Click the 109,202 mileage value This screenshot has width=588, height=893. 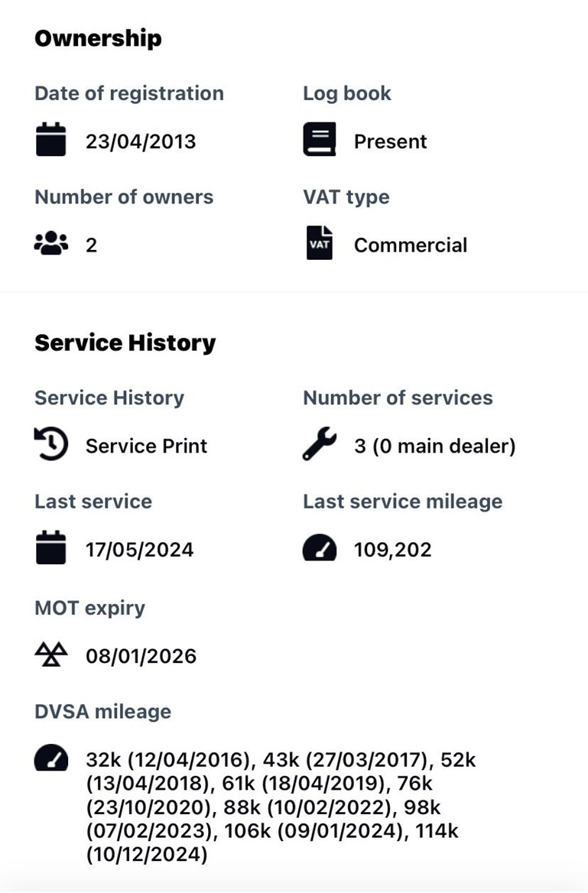point(392,550)
